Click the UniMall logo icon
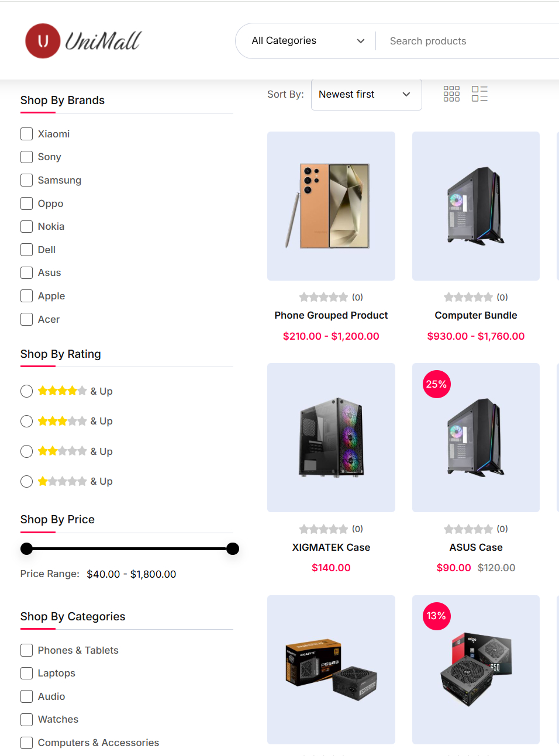 (x=43, y=41)
